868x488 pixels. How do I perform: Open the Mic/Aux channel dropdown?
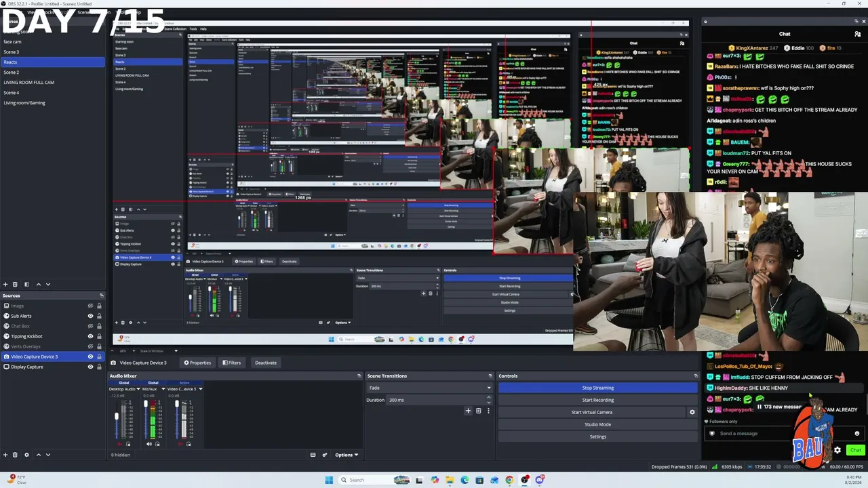163,389
